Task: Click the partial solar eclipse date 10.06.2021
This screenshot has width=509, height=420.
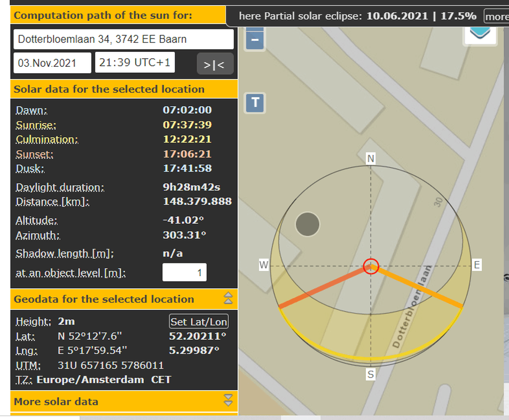Action: (397, 15)
